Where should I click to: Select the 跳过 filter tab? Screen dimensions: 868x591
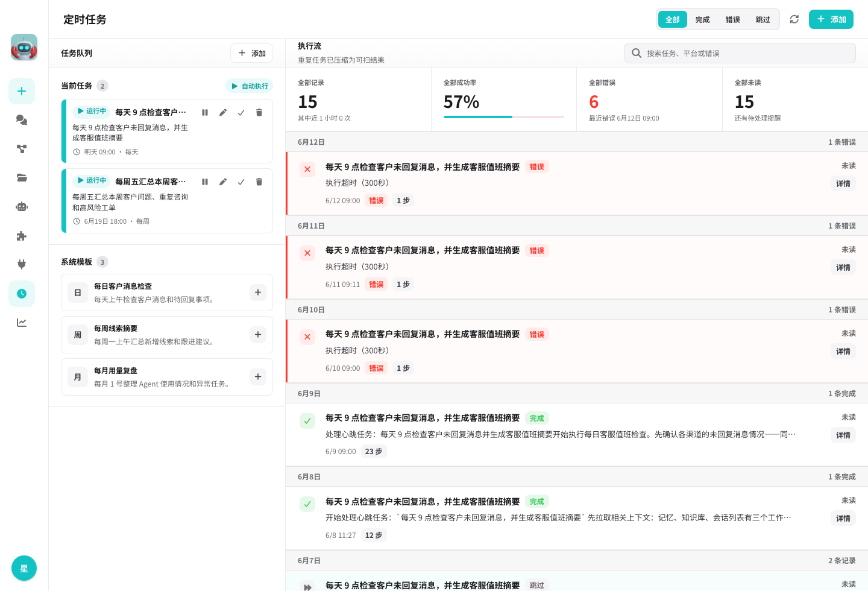(763, 20)
